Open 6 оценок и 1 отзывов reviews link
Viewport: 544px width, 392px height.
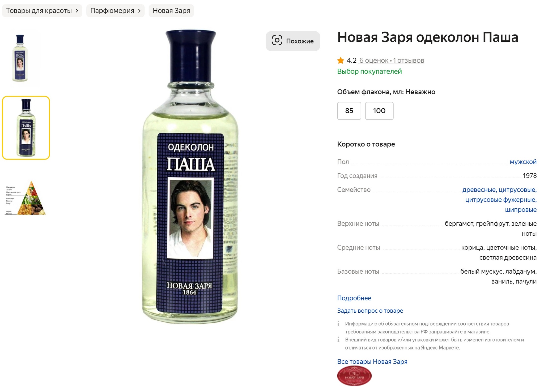392,61
